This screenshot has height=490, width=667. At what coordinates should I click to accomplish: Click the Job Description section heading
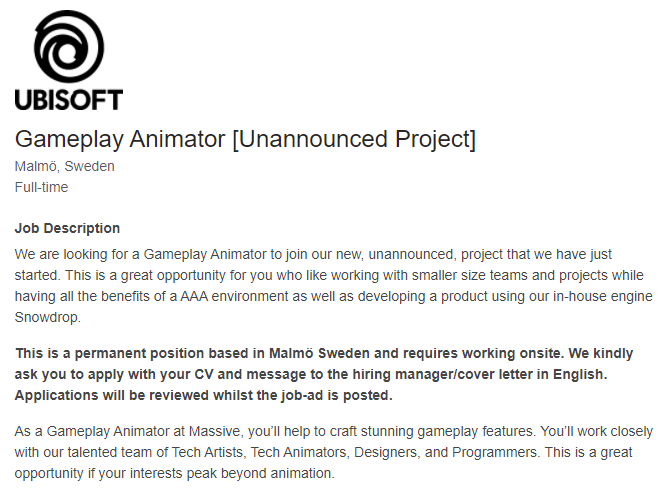coord(67,228)
